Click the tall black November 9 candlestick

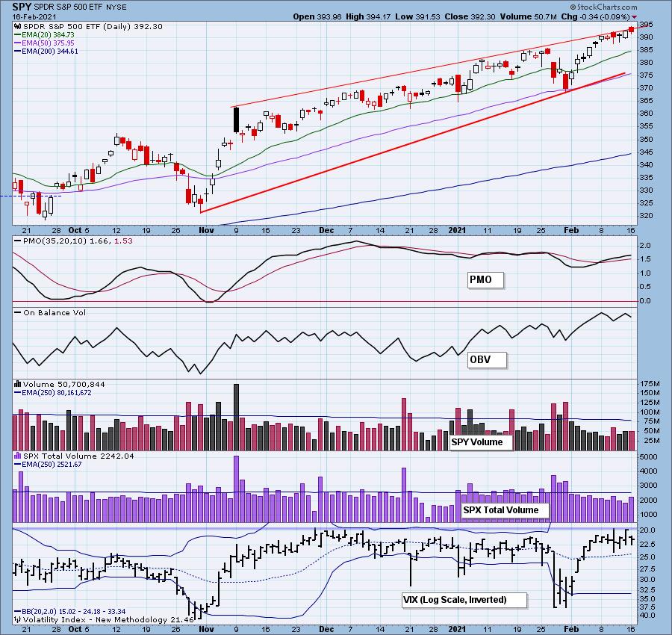[236, 120]
